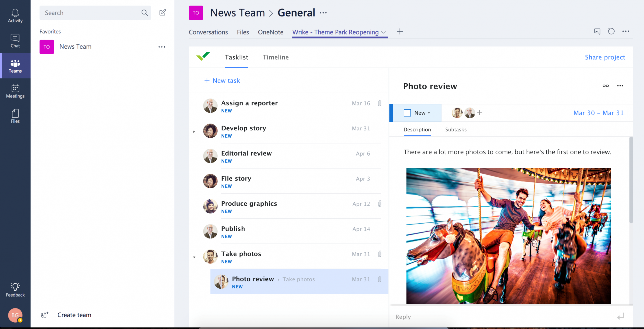Click attachment paperclip on Photo review row

pyautogui.click(x=380, y=279)
